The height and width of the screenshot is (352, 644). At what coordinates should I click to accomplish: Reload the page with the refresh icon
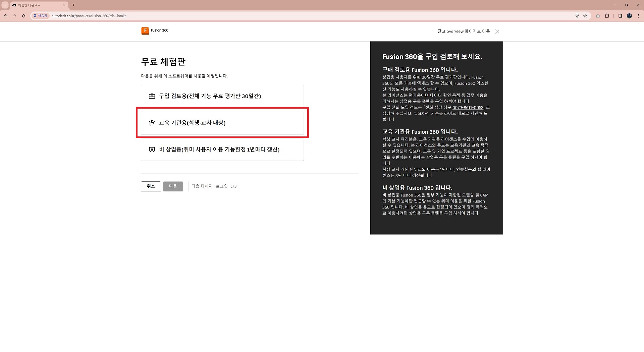(23, 16)
